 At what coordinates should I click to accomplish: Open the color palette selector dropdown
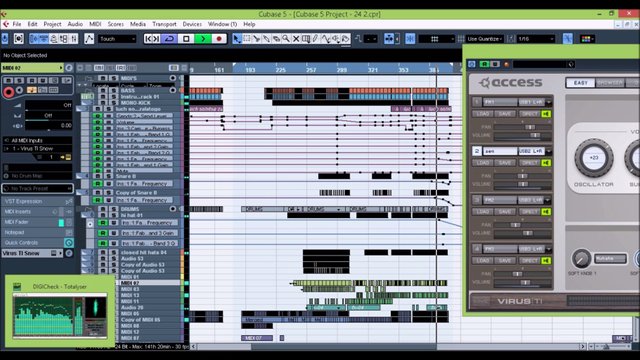click(588, 39)
